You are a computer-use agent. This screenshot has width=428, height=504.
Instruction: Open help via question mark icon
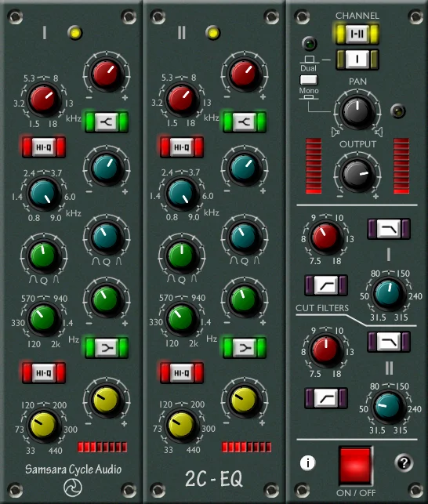coord(404,463)
